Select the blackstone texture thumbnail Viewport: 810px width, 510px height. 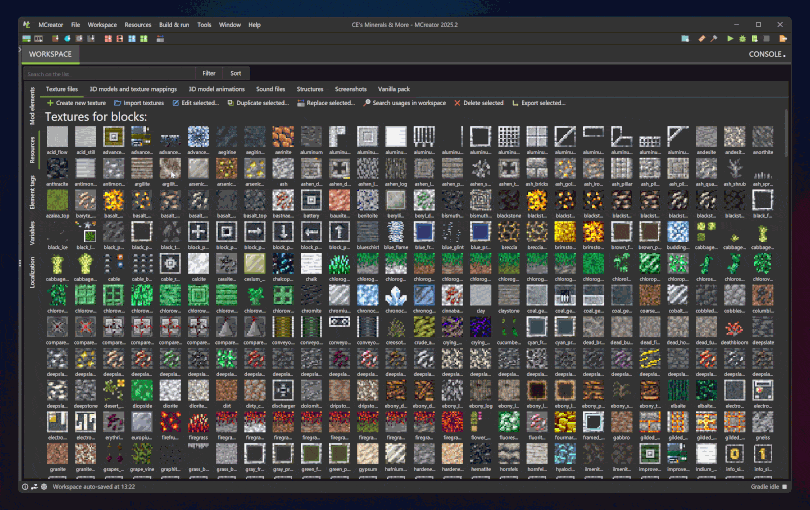click(x=509, y=200)
